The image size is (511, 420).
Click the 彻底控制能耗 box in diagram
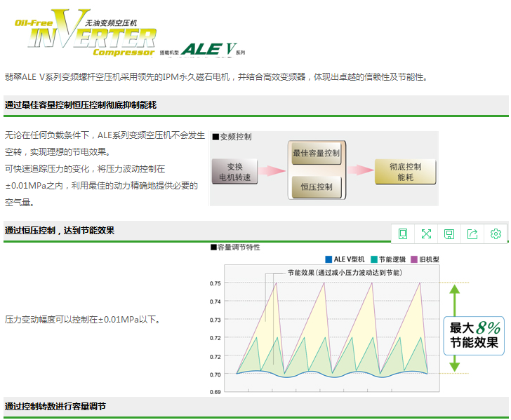click(x=406, y=172)
